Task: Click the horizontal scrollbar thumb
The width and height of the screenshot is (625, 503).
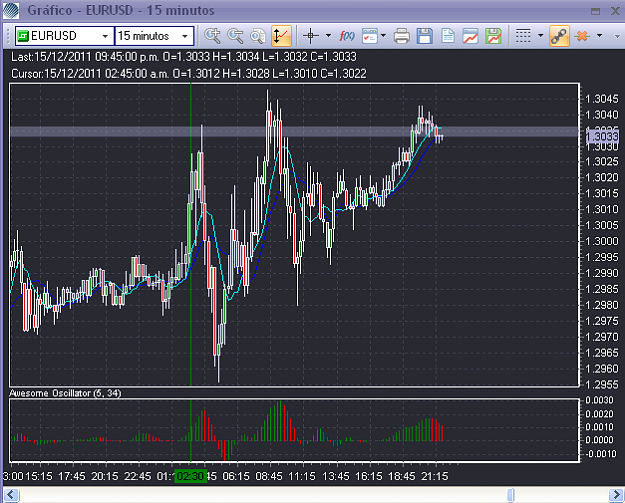Action: pos(511,495)
